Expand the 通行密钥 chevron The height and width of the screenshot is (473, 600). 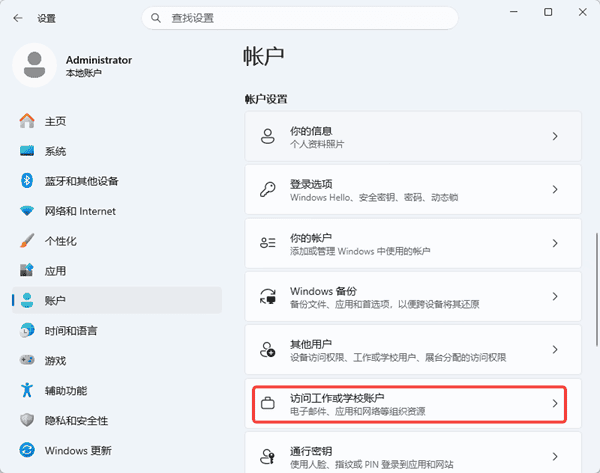tap(555, 456)
